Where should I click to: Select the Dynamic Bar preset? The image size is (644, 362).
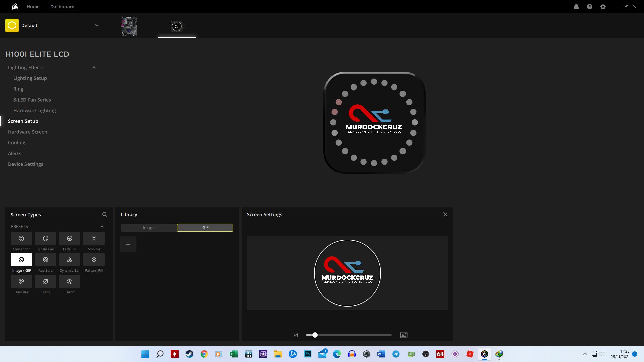(70, 260)
